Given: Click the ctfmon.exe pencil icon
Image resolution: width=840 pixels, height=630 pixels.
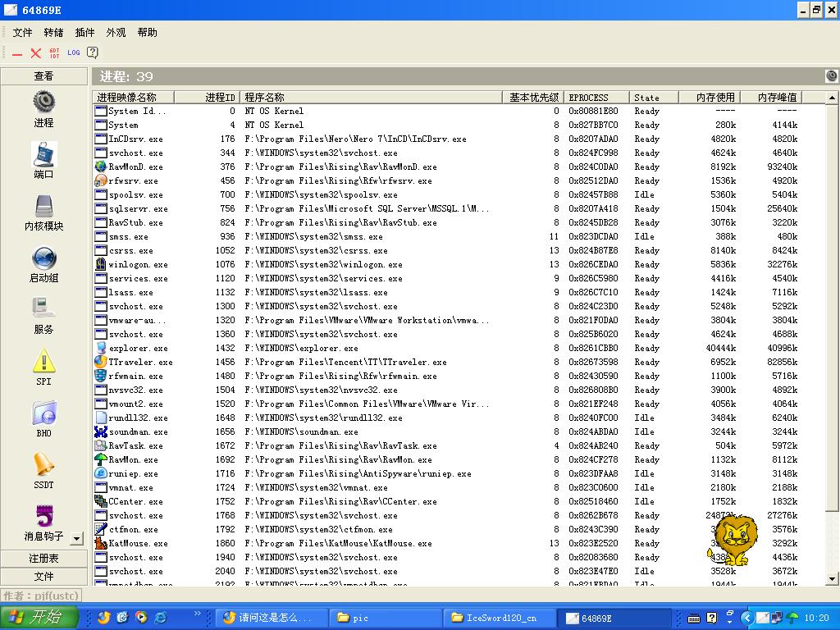Looking at the screenshot, I should point(100,529).
